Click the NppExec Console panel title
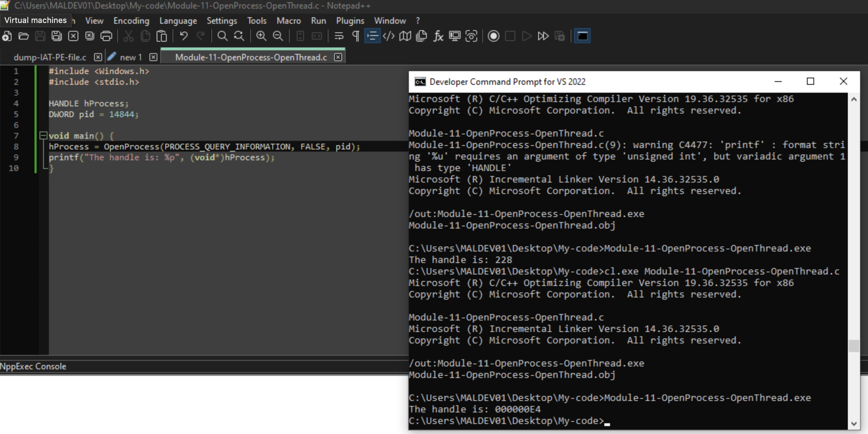This screenshot has width=868, height=434. click(33, 366)
